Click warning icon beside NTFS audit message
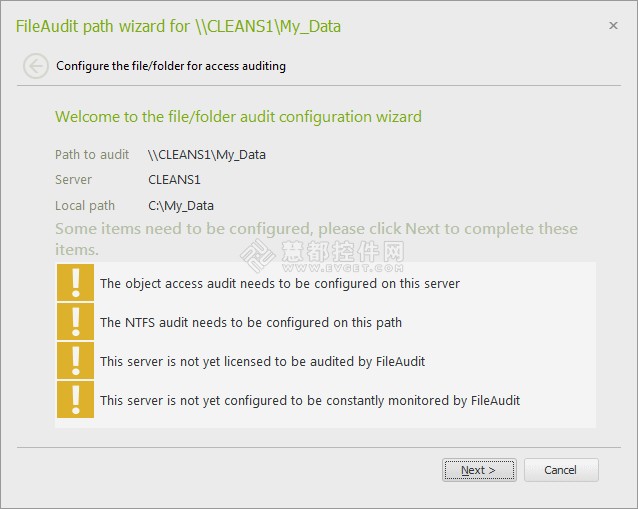This screenshot has width=638, height=509. [x=75, y=321]
